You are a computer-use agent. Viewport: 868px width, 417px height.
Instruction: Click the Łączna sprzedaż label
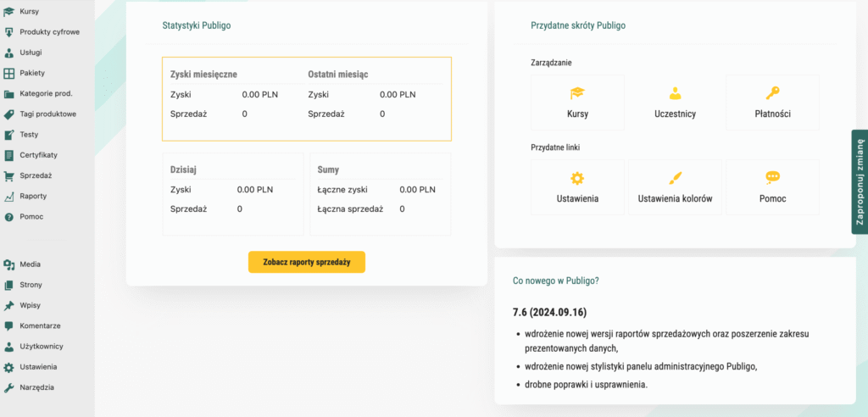(349, 209)
